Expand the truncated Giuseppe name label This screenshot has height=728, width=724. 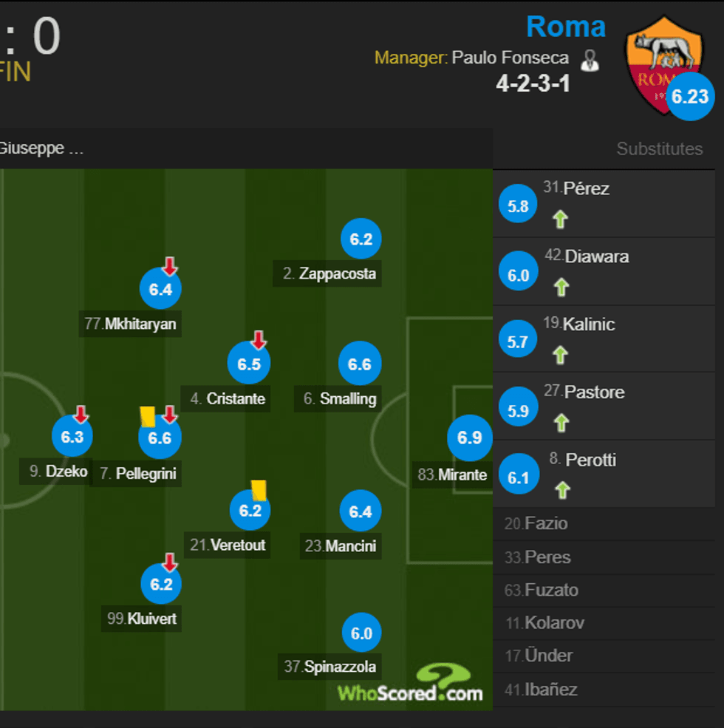pyautogui.click(x=41, y=147)
